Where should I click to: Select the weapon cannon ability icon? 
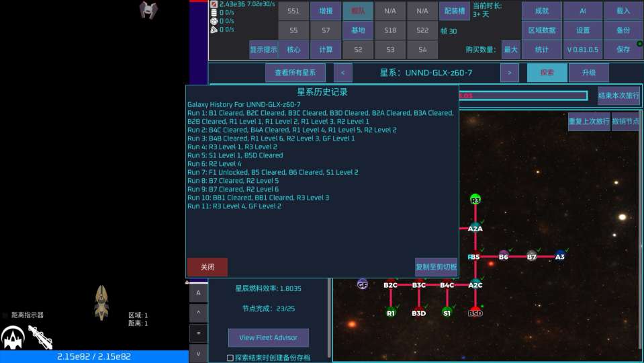pyautogui.click(x=40, y=337)
